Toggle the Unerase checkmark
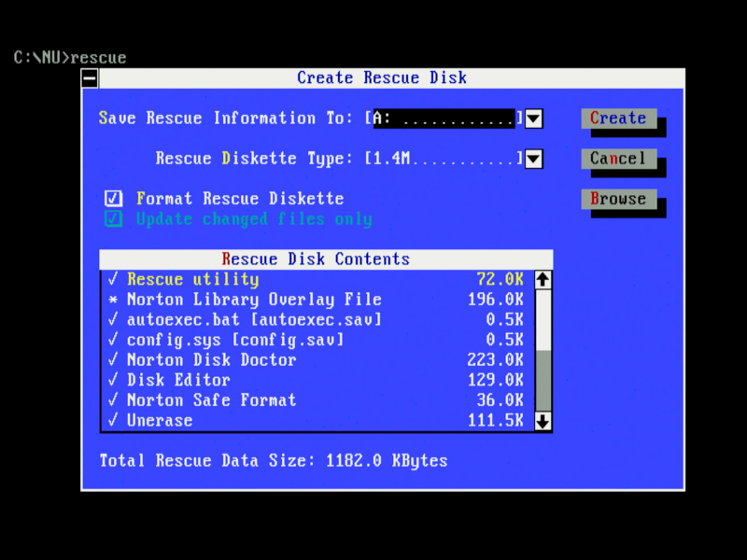747x560 pixels. click(113, 421)
